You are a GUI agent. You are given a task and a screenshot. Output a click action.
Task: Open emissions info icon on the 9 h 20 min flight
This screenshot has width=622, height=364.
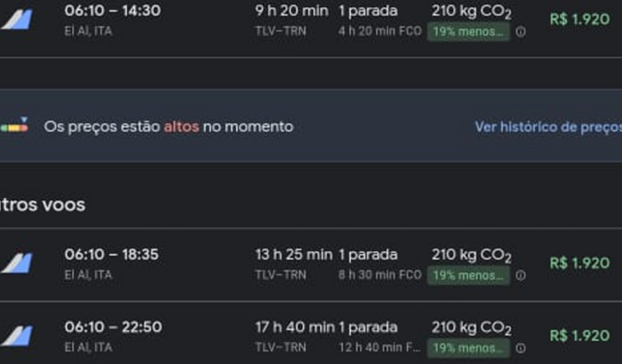point(521,31)
